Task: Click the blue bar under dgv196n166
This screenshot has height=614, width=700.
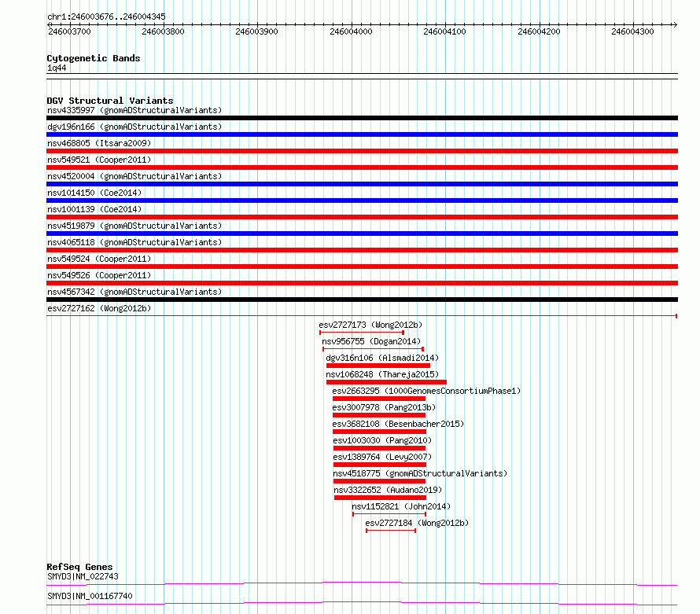Action: (362, 134)
